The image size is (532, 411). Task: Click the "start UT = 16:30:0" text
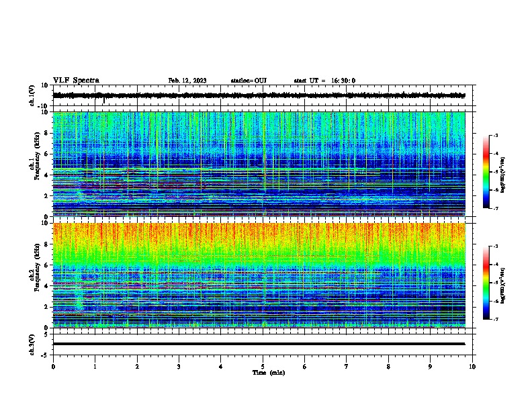point(324,81)
